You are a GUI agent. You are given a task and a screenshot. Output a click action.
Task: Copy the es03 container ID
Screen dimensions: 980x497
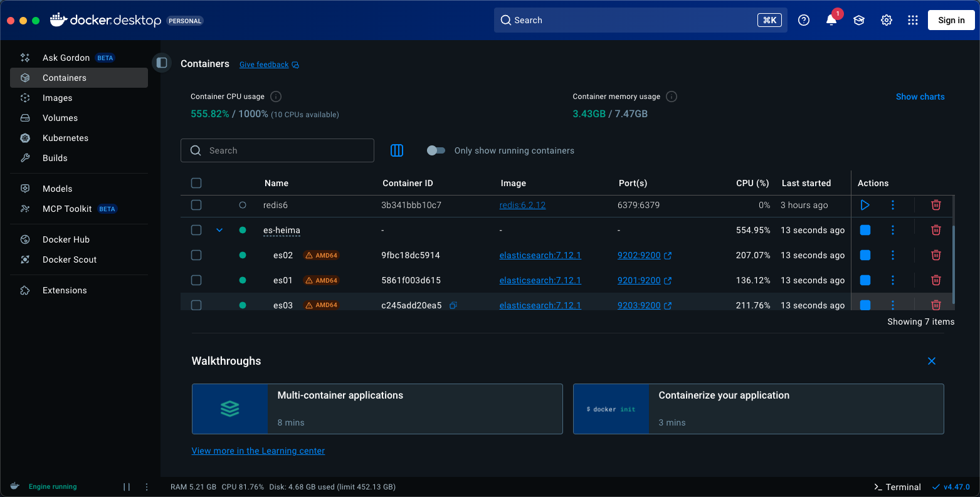pyautogui.click(x=453, y=305)
